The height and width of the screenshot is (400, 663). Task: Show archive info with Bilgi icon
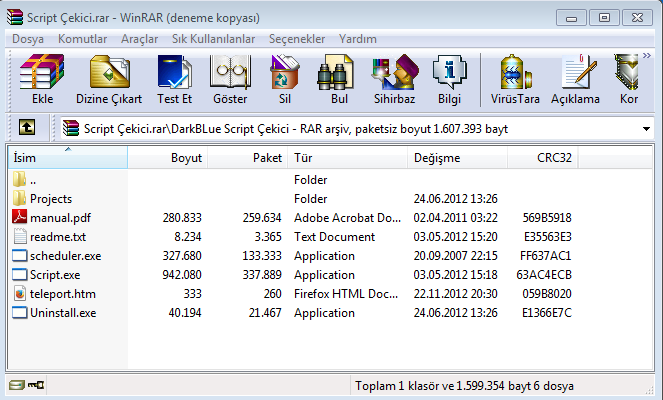(x=449, y=72)
